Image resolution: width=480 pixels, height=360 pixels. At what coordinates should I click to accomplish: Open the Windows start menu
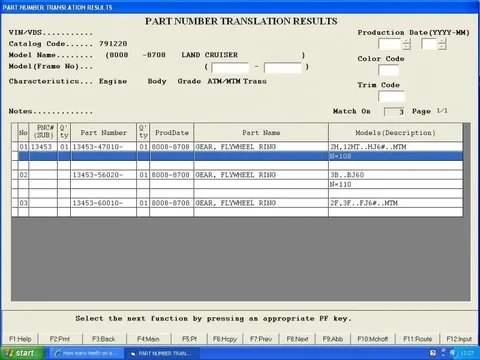point(22,353)
